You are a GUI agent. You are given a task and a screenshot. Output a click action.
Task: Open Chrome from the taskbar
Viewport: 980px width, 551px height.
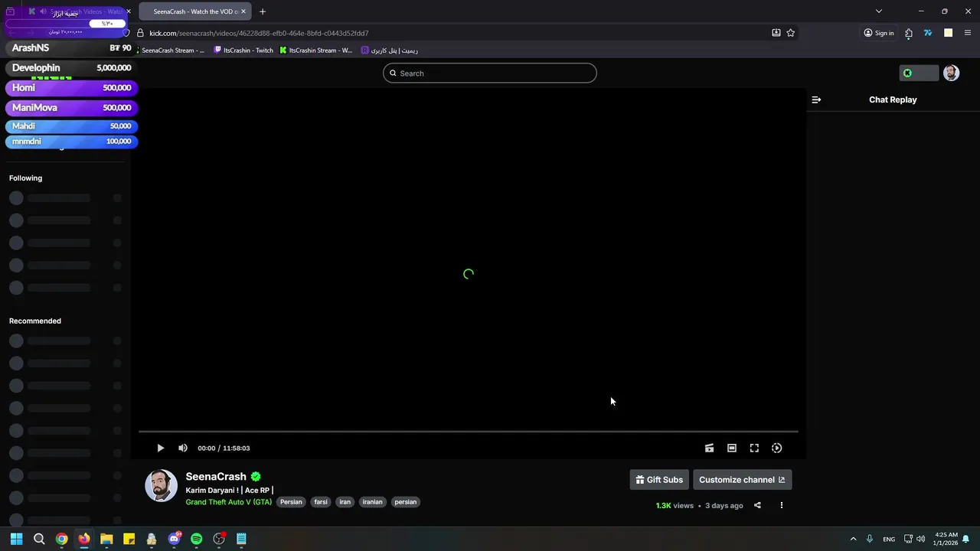[61, 539]
